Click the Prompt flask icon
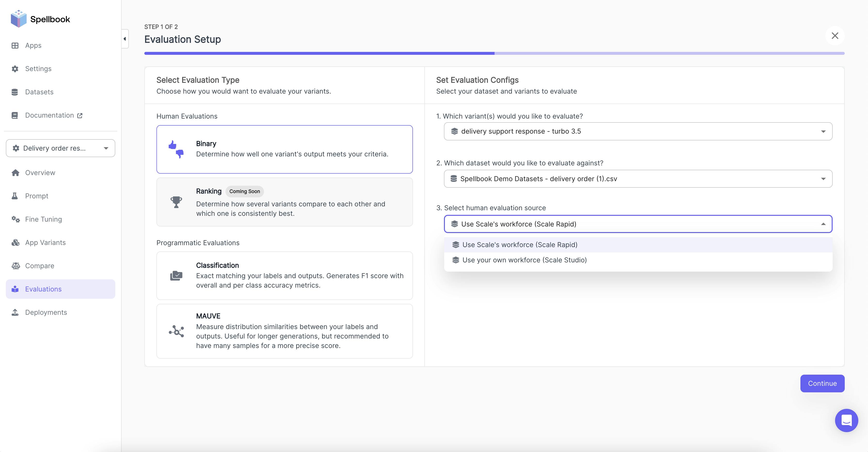Viewport: 868px width, 452px height. tap(15, 196)
